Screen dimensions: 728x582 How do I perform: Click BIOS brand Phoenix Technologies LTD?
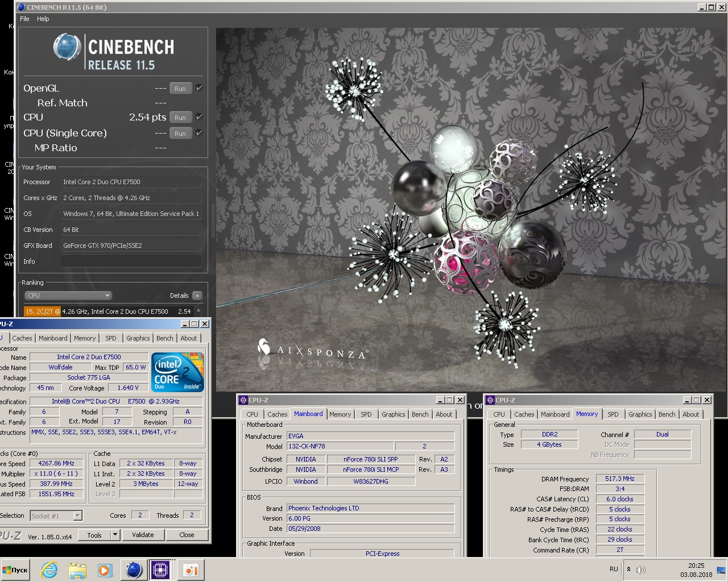tap(371, 508)
